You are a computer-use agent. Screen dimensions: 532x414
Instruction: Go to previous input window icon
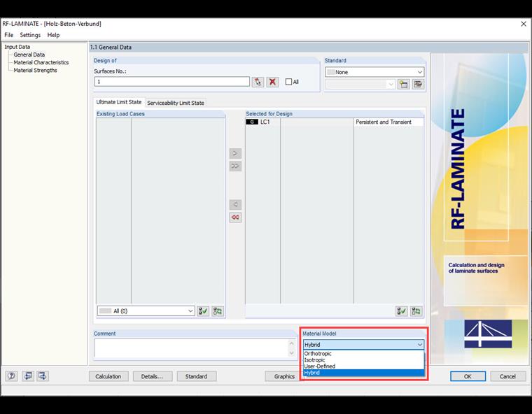[x=28, y=376]
